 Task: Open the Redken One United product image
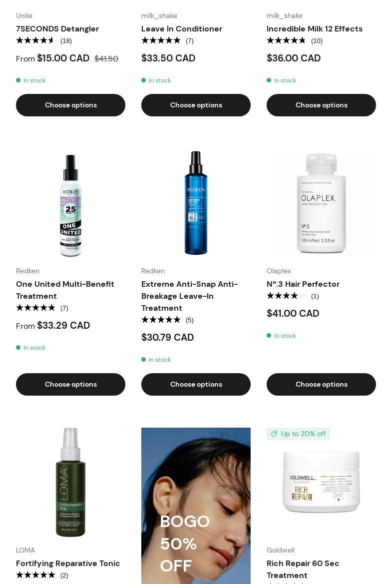pyautogui.click(x=71, y=203)
